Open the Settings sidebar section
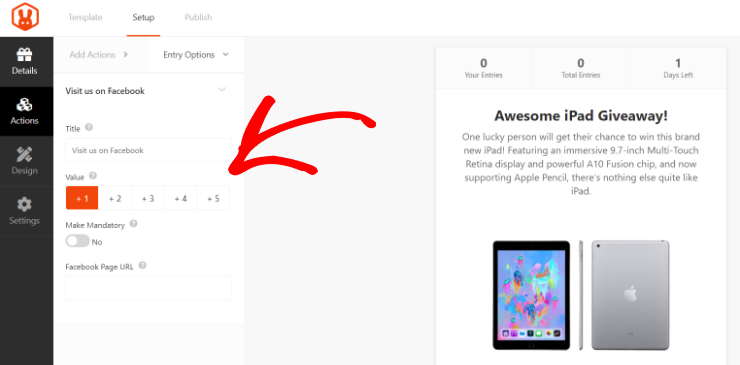Image resolution: width=740 pixels, height=365 pixels. click(24, 211)
